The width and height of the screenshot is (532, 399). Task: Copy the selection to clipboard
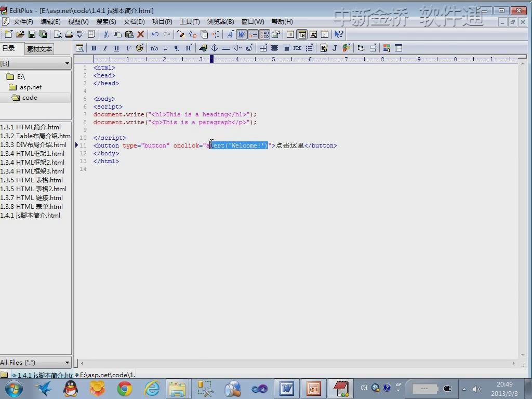pos(117,34)
